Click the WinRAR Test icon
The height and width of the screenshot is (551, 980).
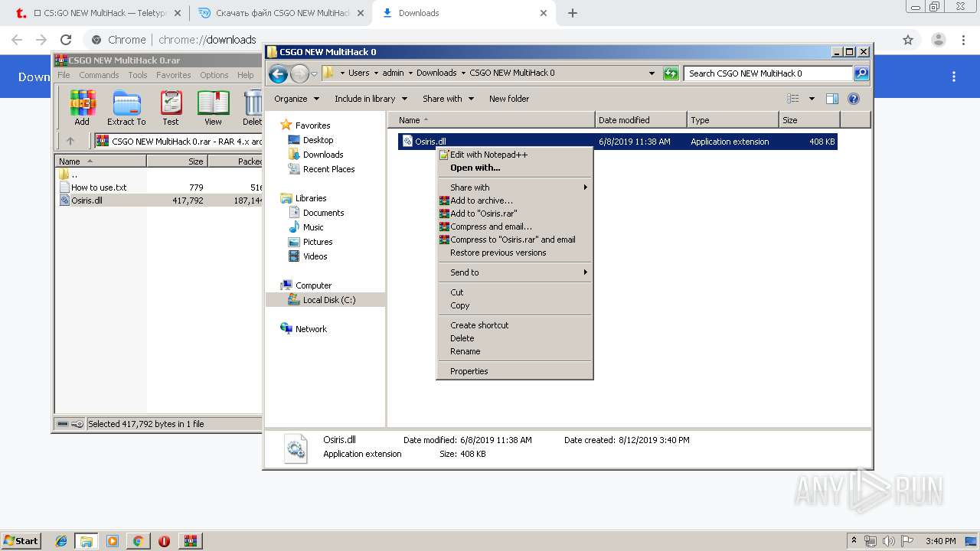[x=171, y=107]
